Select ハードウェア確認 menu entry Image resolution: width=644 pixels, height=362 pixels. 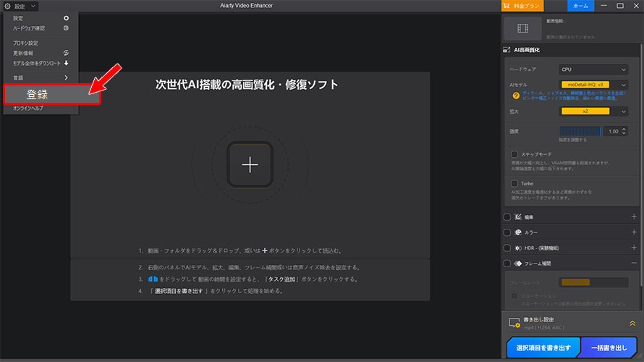click(41, 28)
